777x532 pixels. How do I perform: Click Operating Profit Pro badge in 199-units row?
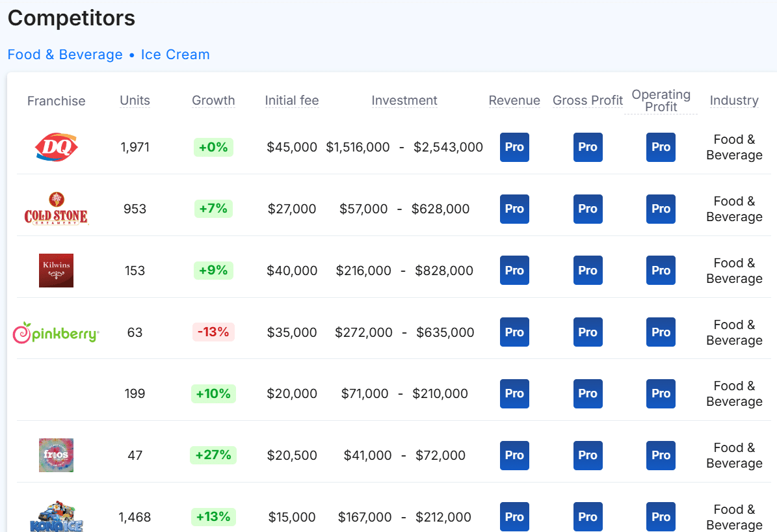click(661, 393)
